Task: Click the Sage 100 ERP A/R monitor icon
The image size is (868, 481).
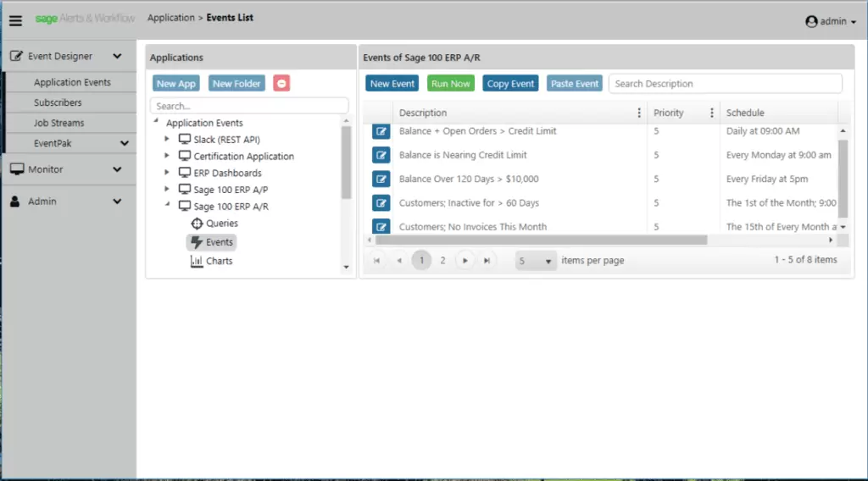Action: tap(184, 207)
